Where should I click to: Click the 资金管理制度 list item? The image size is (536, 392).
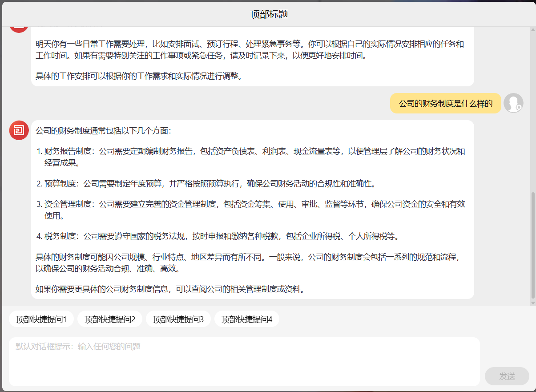tap(254, 210)
